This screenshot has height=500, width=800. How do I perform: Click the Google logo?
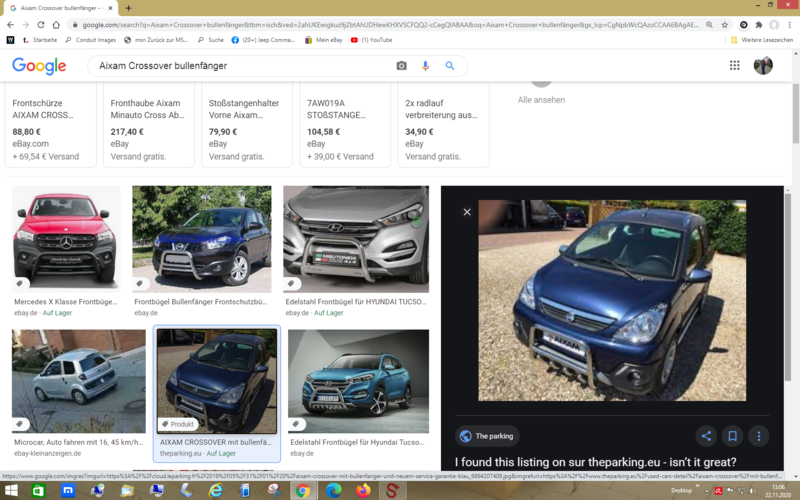(x=39, y=66)
